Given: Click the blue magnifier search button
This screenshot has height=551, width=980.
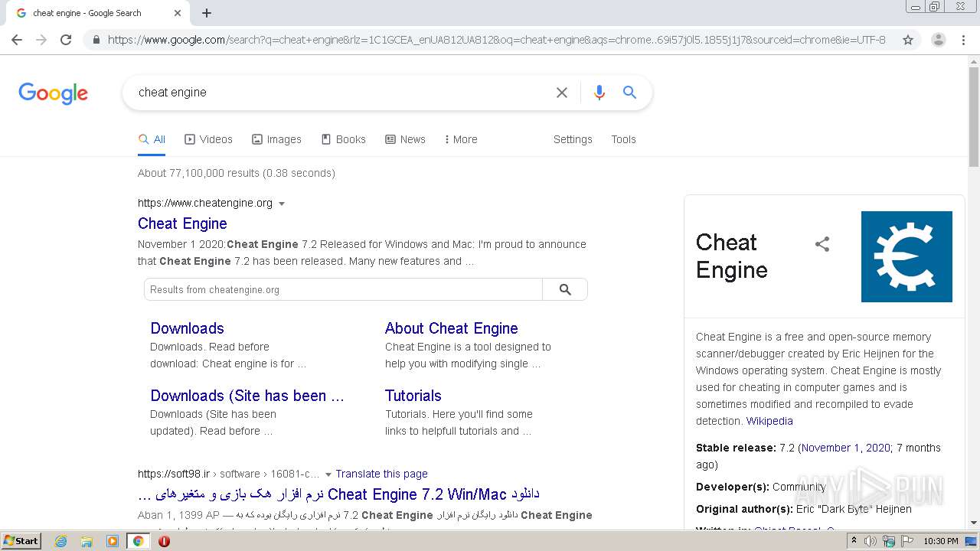Looking at the screenshot, I should click(630, 93).
